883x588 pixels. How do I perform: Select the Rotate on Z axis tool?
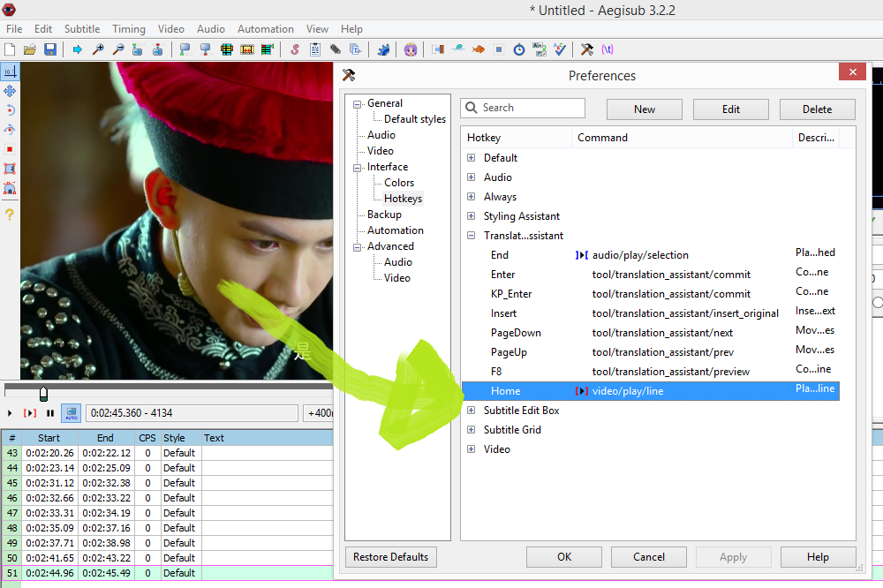[10, 110]
